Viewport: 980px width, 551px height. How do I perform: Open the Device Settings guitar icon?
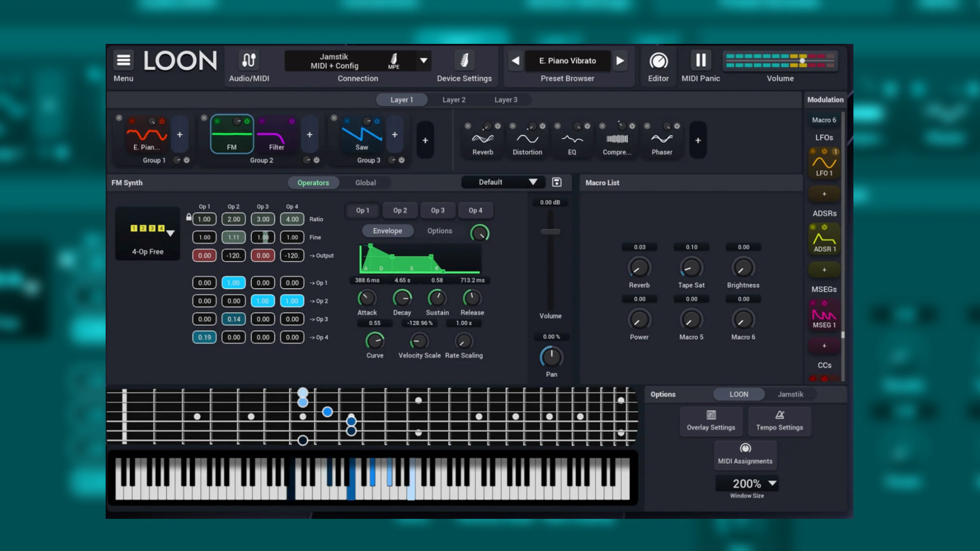point(464,60)
